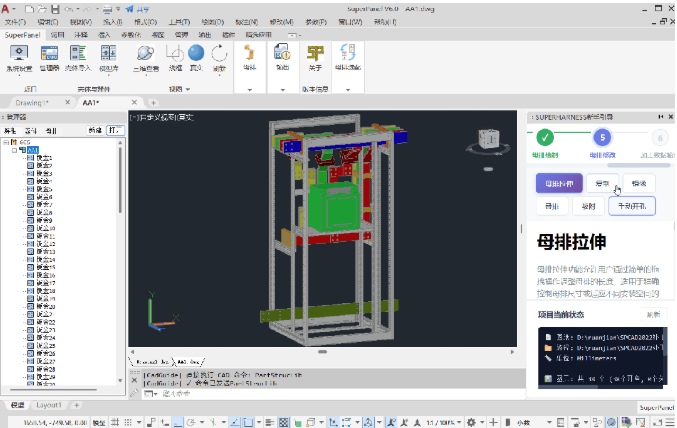Screen dimensions: 677x428
Task: Open the 文件(F) menu
Action: (15, 22)
